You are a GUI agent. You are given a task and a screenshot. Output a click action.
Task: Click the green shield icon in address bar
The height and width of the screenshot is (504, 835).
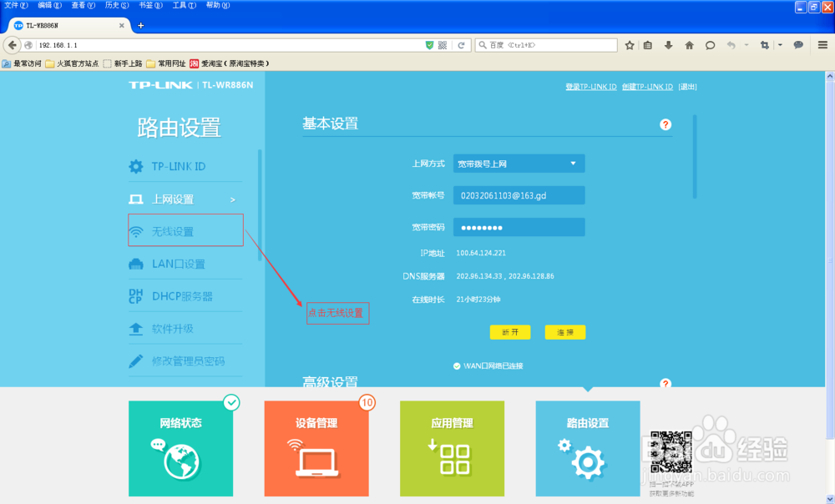tap(429, 45)
